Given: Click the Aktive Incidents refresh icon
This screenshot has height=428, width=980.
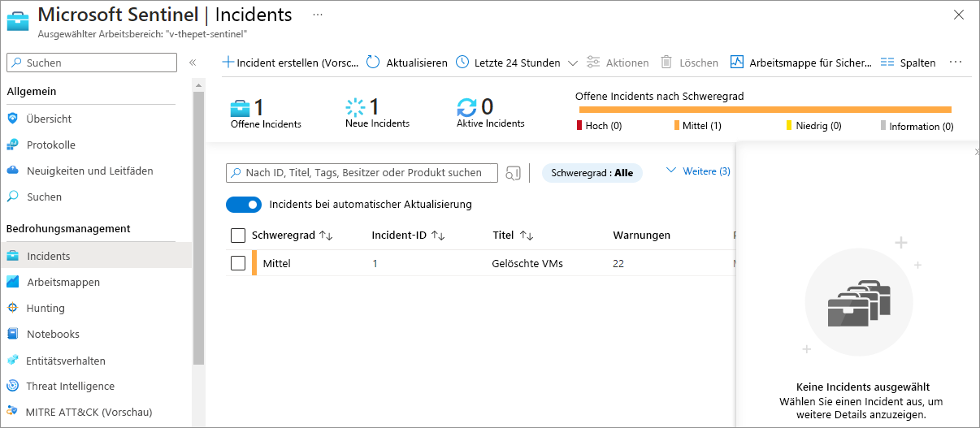Looking at the screenshot, I should click(x=467, y=107).
